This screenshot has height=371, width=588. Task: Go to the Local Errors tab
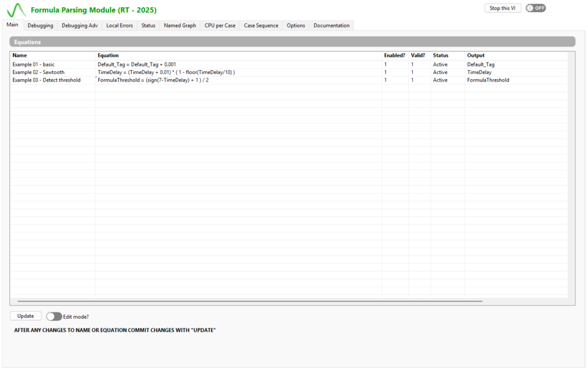coord(119,25)
